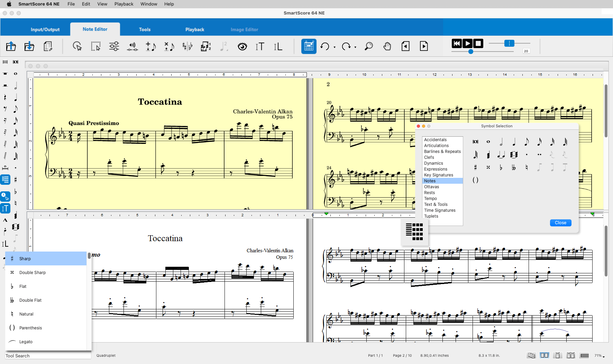613x364 pixels.
Task: Adjust the upper playback slider
Action: point(509,43)
